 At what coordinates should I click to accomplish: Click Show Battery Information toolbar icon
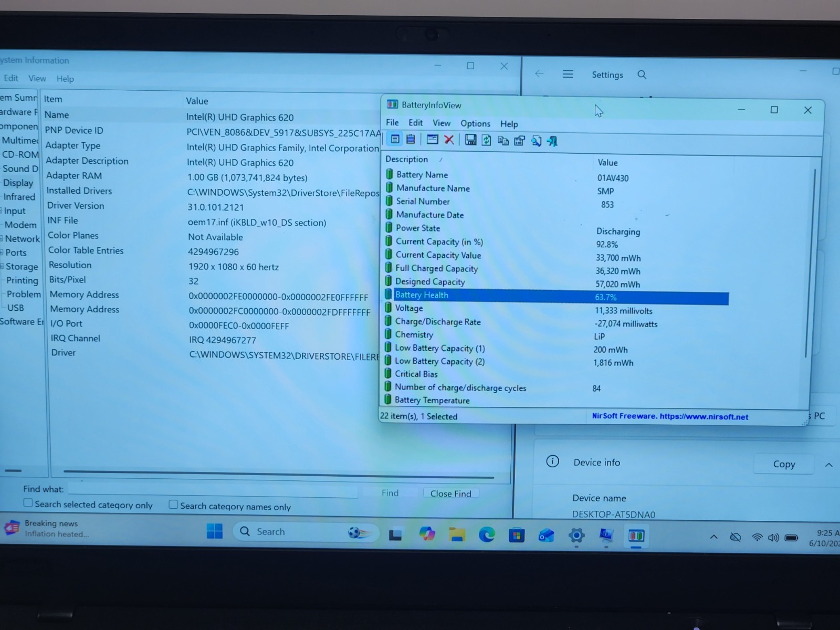coord(395,139)
